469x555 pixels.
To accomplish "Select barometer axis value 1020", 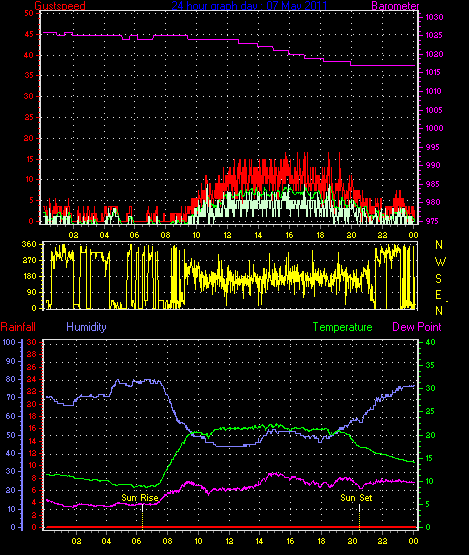I will click(x=434, y=54).
